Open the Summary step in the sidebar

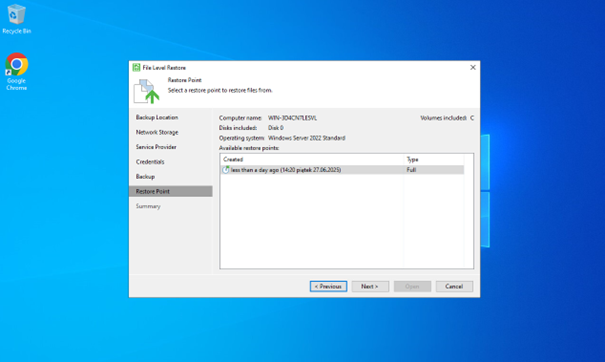[x=148, y=206]
